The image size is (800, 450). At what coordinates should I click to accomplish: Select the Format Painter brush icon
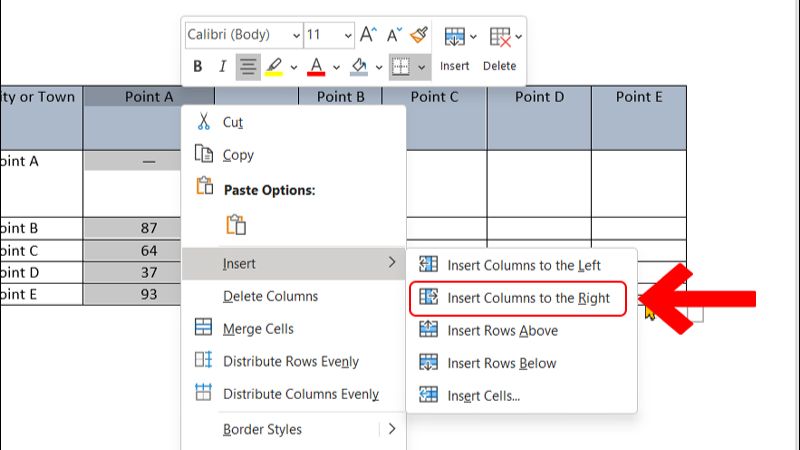(421, 35)
